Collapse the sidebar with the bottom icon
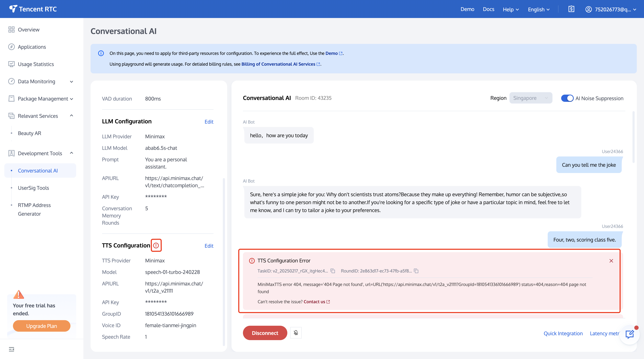This screenshot has width=644, height=359. click(11, 349)
